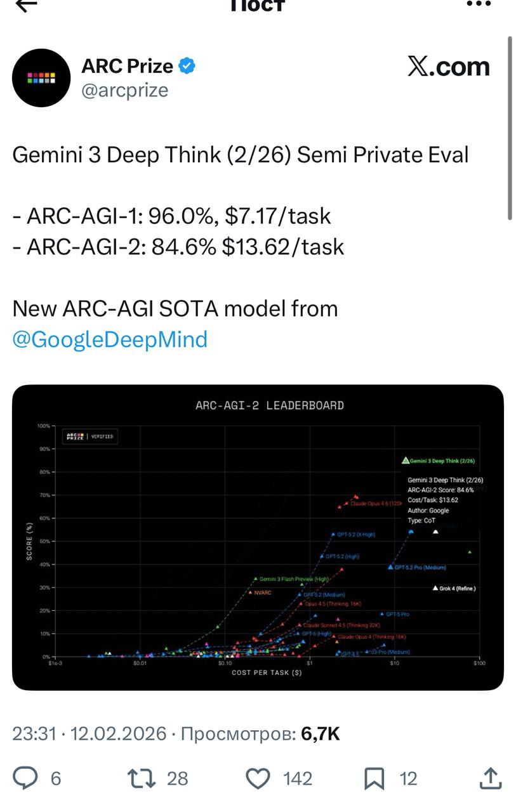516x812 pixels.
Task: Open ARC-AGI-2 Leaderboard chart image
Action: point(258,537)
